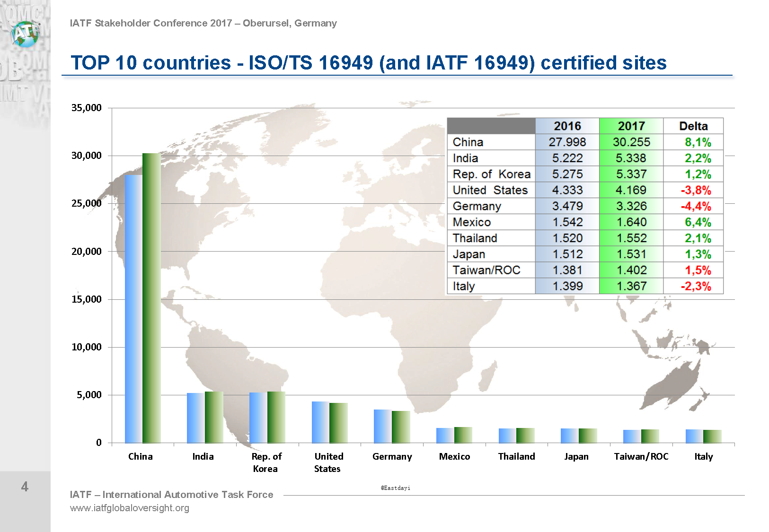
Task: Click the India row label in table
Action: coord(465,158)
